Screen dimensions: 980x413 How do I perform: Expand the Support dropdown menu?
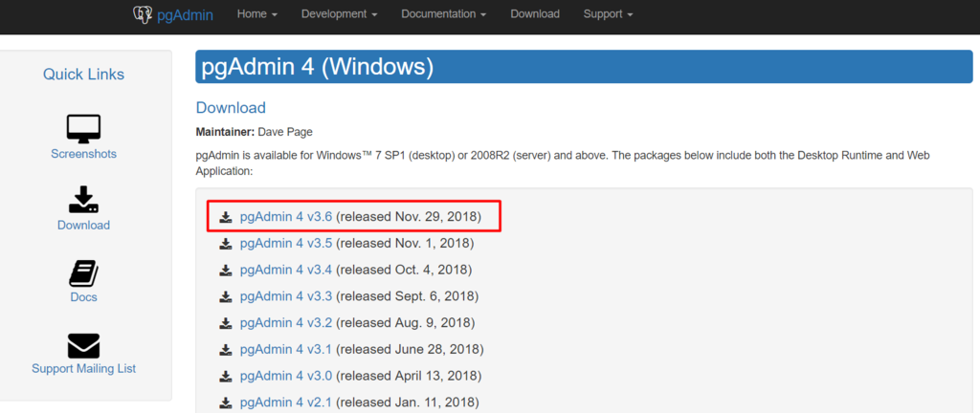click(608, 13)
